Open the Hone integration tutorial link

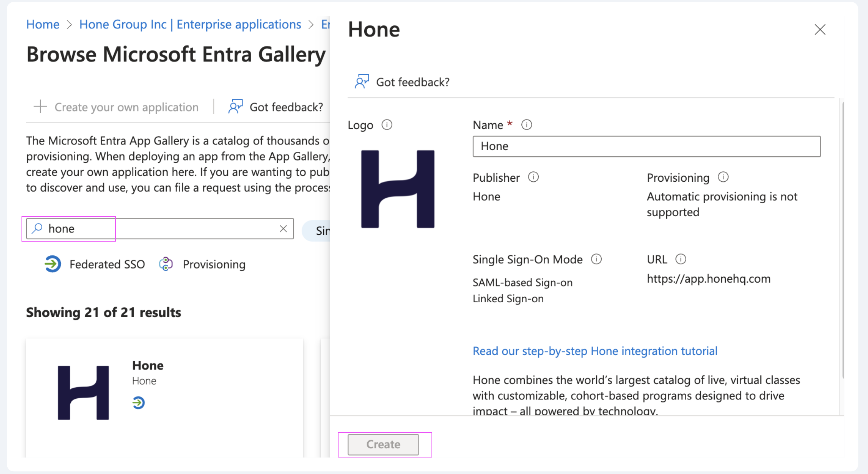[595, 351]
